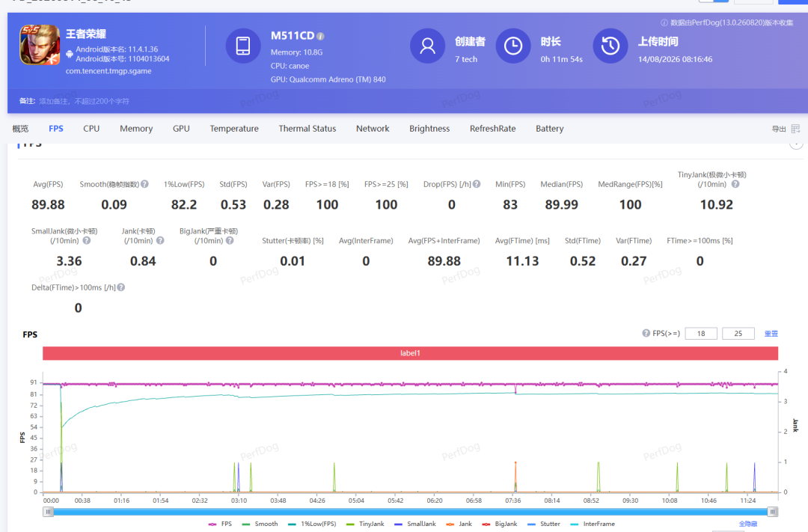808x532 pixels.
Task: Click the 上传时间 history clock icon
Action: tap(610, 46)
